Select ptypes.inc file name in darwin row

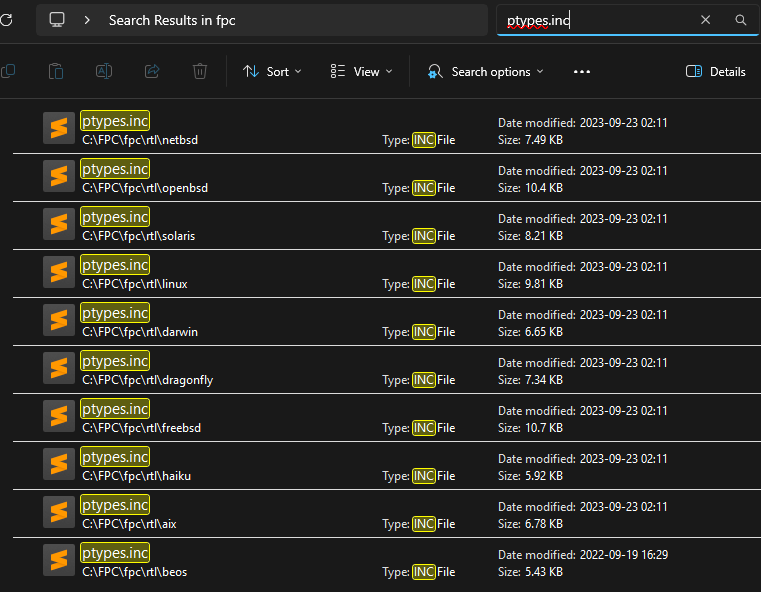(x=115, y=313)
